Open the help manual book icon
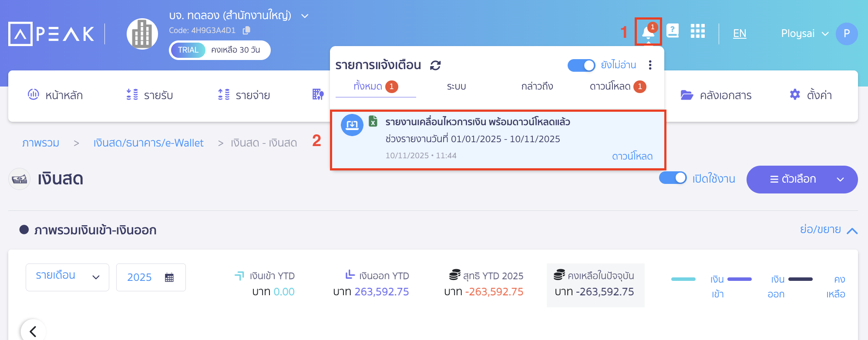This screenshot has width=868, height=340. click(673, 31)
